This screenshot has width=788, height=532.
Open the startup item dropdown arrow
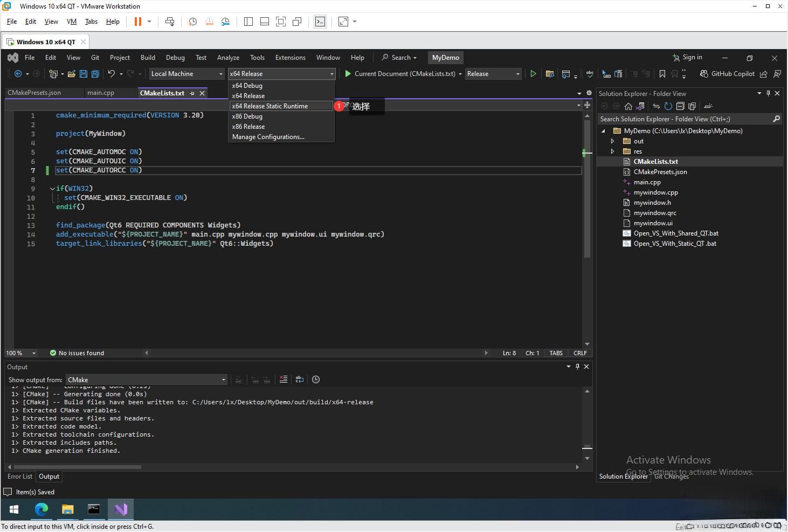tap(460, 74)
